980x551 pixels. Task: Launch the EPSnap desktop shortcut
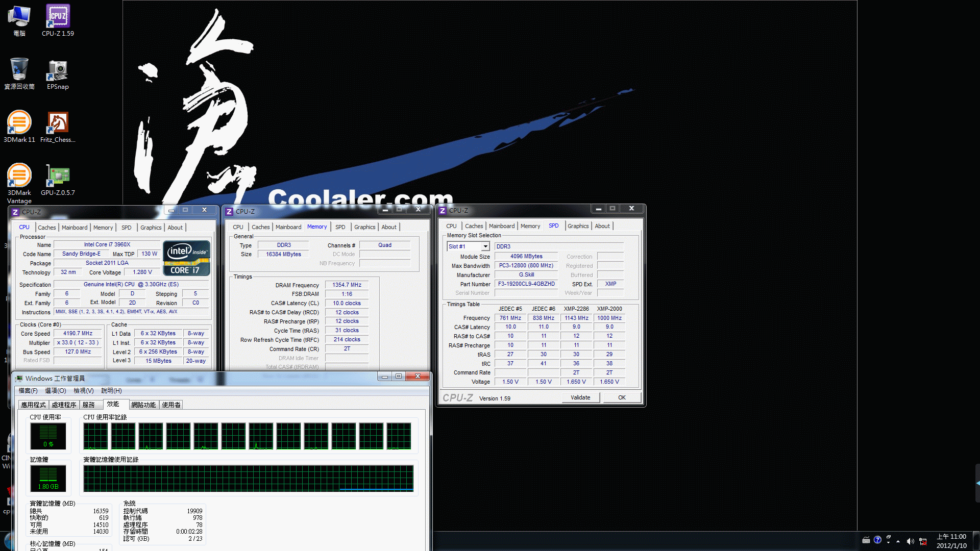point(58,73)
